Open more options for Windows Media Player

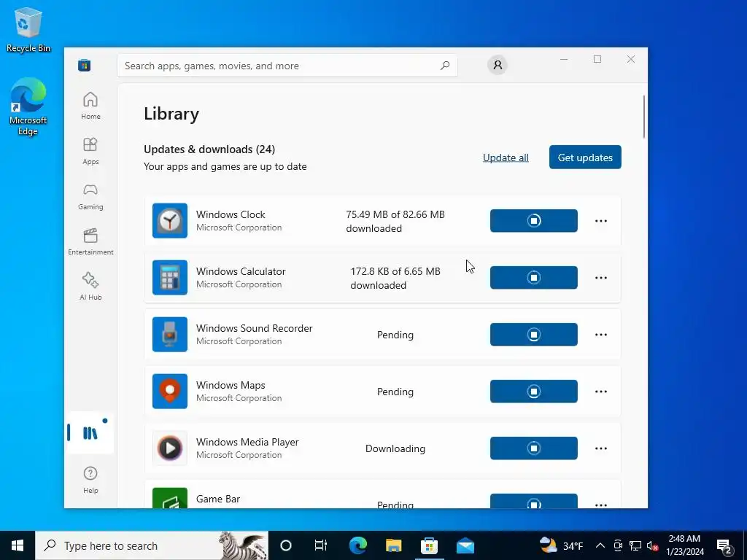pos(601,448)
